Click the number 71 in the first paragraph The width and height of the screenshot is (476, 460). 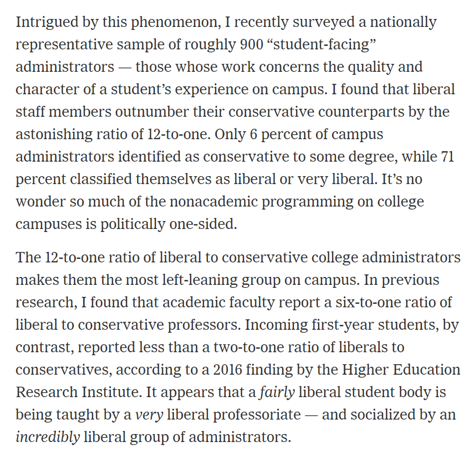tap(448, 157)
